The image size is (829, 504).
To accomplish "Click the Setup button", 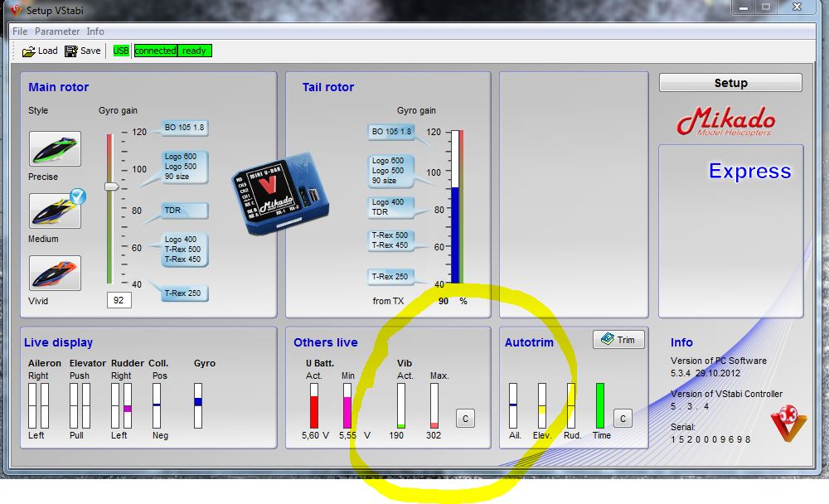I will click(730, 83).
